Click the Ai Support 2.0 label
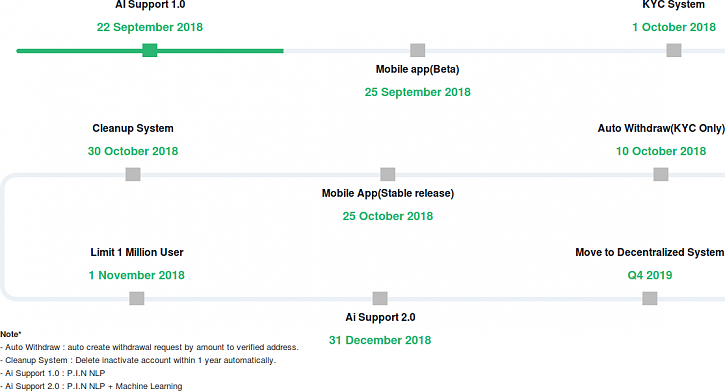 tap(380, 317)
